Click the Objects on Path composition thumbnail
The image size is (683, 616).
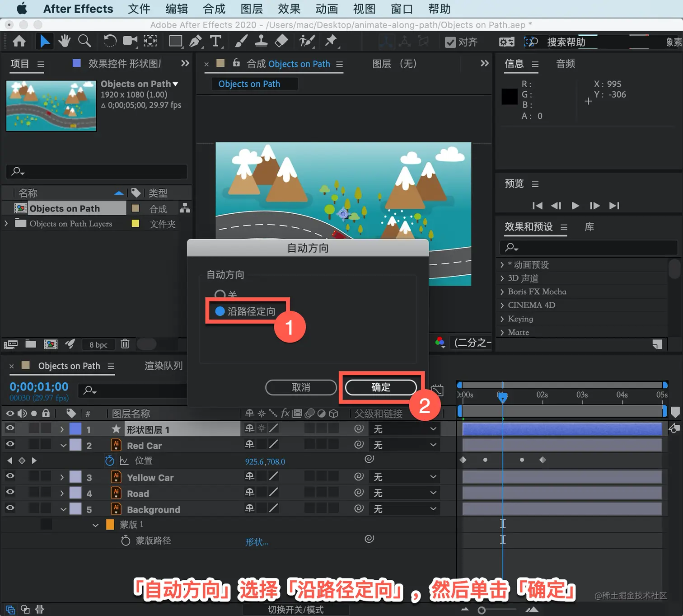(x=51, y=106)
